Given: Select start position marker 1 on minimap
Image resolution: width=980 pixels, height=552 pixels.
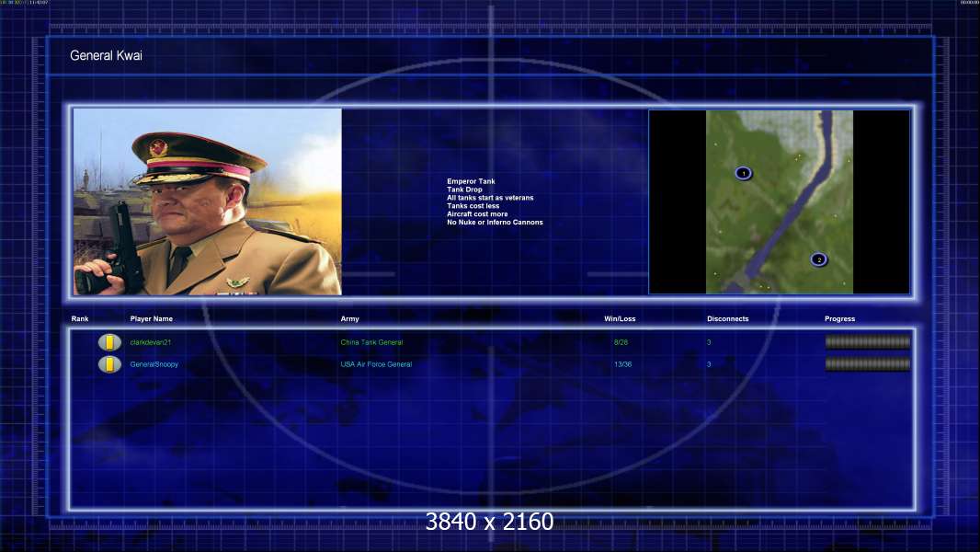Looking at the screenshot, I should [x=743, y=173].
